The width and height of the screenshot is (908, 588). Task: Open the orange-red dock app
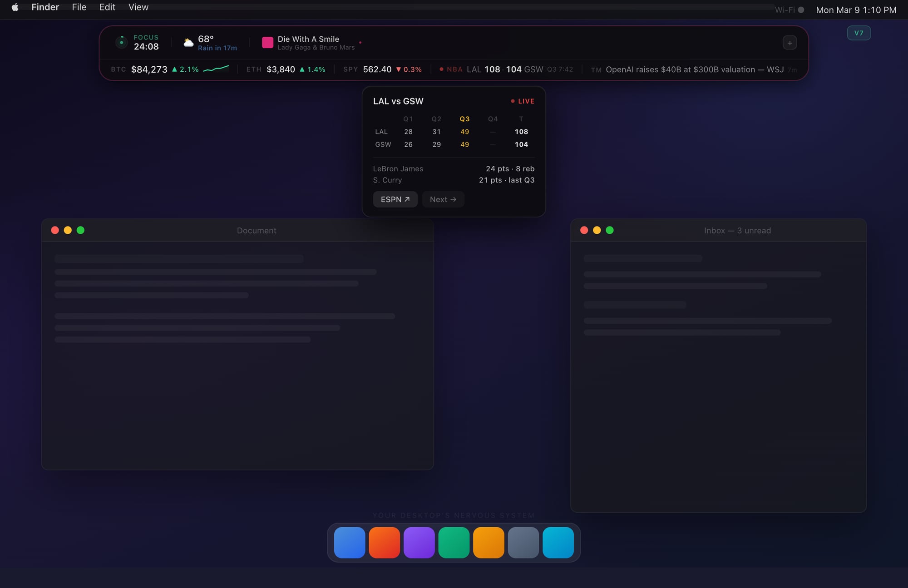pos(384,542)
